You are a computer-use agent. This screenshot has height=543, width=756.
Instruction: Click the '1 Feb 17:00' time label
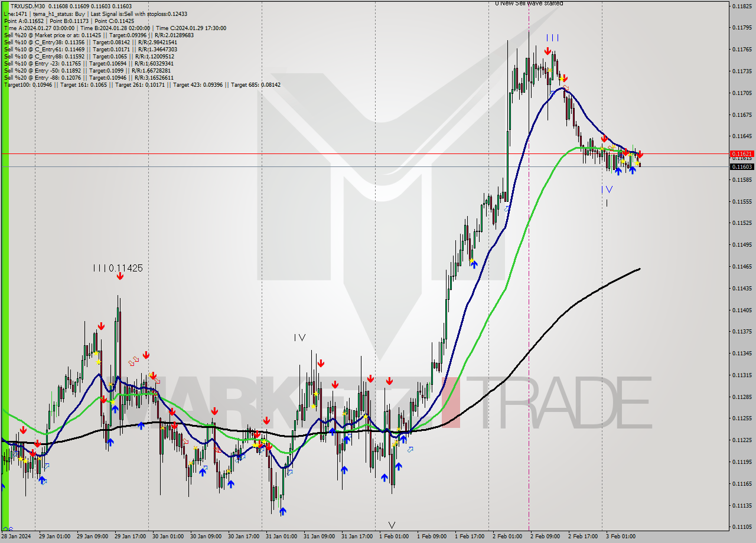point(470,537)
